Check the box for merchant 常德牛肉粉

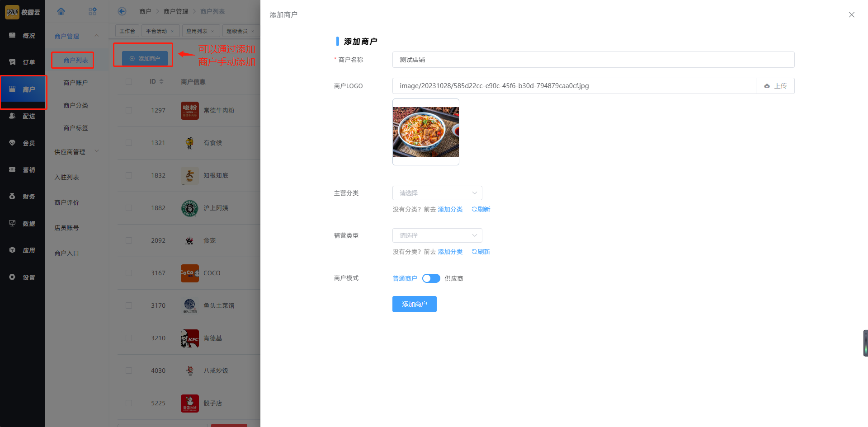(129, 110)
